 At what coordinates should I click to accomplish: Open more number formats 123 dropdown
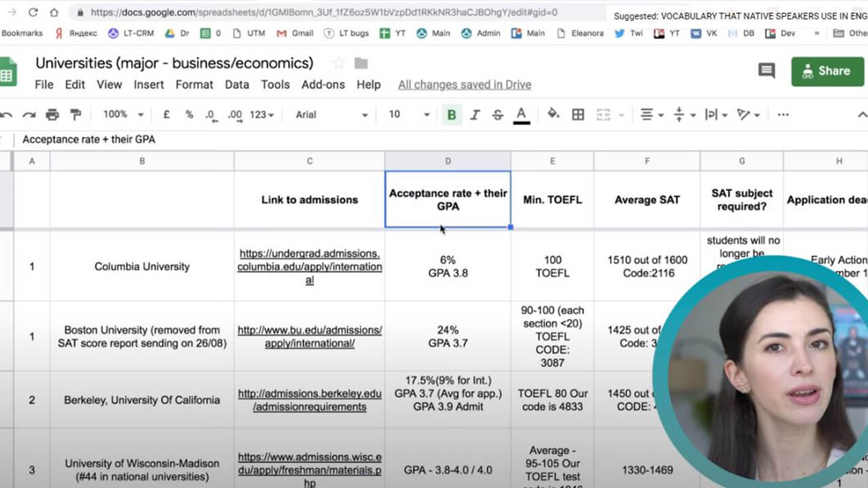[x=262, y=115]
